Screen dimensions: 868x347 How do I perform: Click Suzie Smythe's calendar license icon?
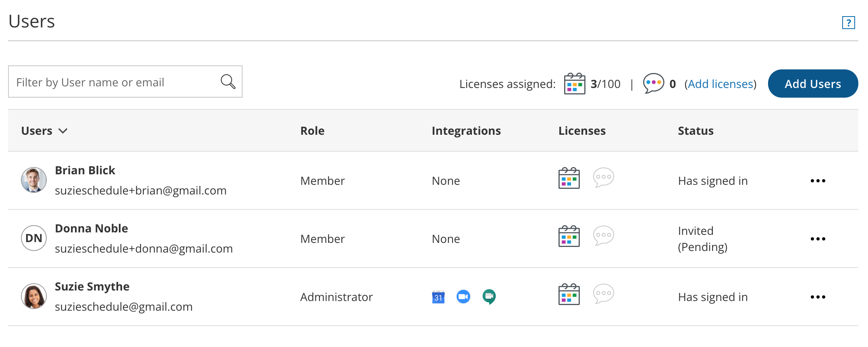[x=569, y=295]
